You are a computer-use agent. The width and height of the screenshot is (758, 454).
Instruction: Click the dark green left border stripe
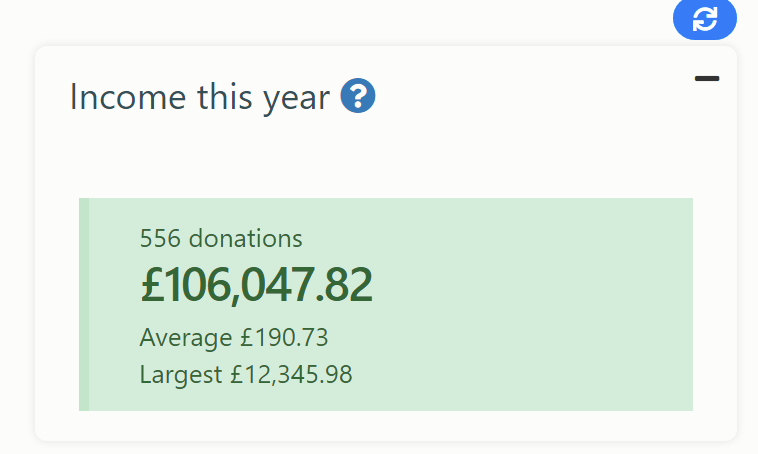(84, 304)
